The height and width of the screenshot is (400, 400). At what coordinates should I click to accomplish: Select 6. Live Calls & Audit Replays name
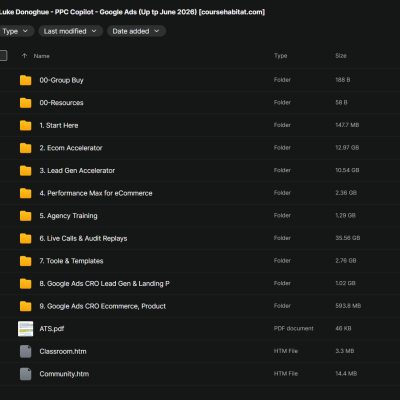coord(83,238)
